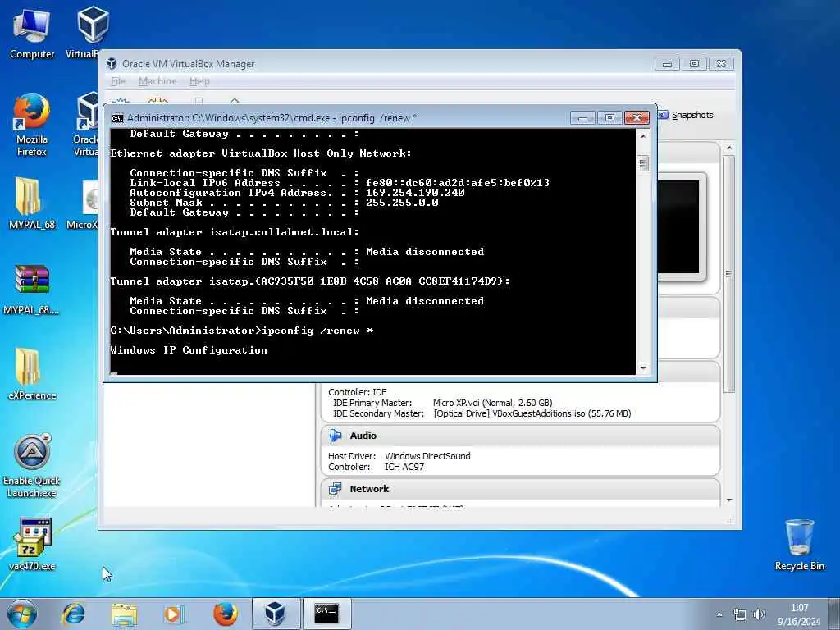Open VirtualBox Help menu
Viewport: 840px width, 630px height.
pos(199,81)
